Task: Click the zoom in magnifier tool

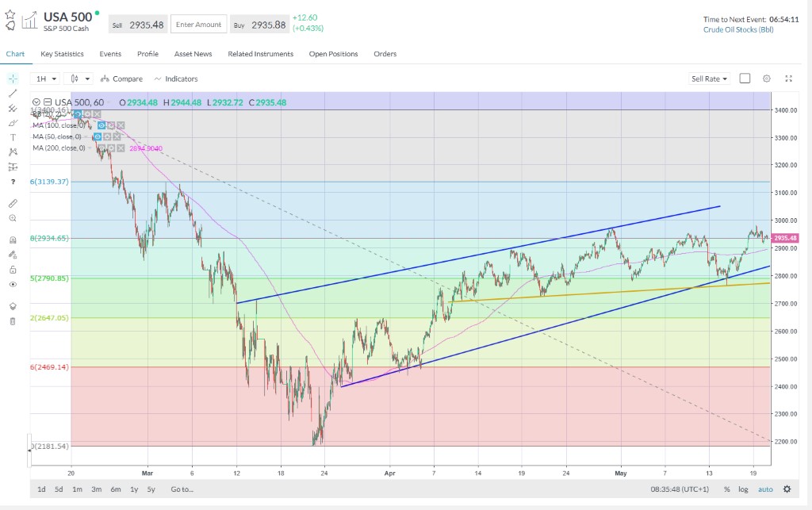Action: pos(13,217)
